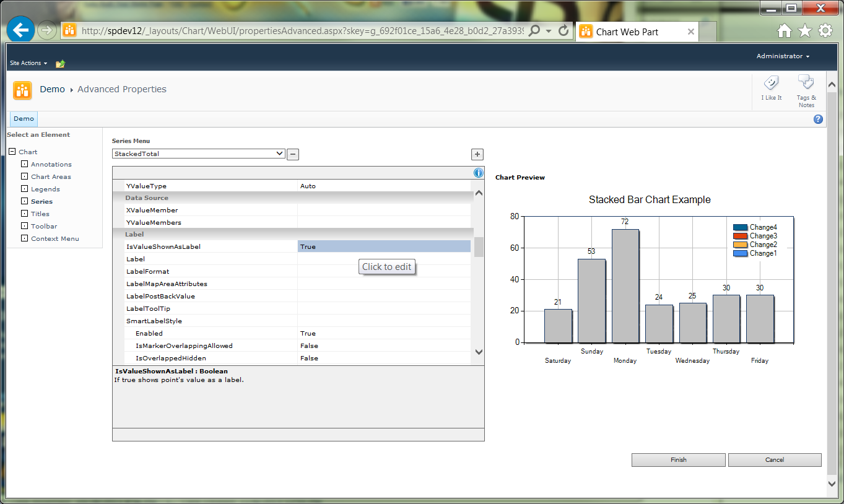Image resolution: width=844 pixels, height=504 pixels.
Task: Click False value for IsMarkerOverlappingAllowed
Action: click(x=384, y=345)
